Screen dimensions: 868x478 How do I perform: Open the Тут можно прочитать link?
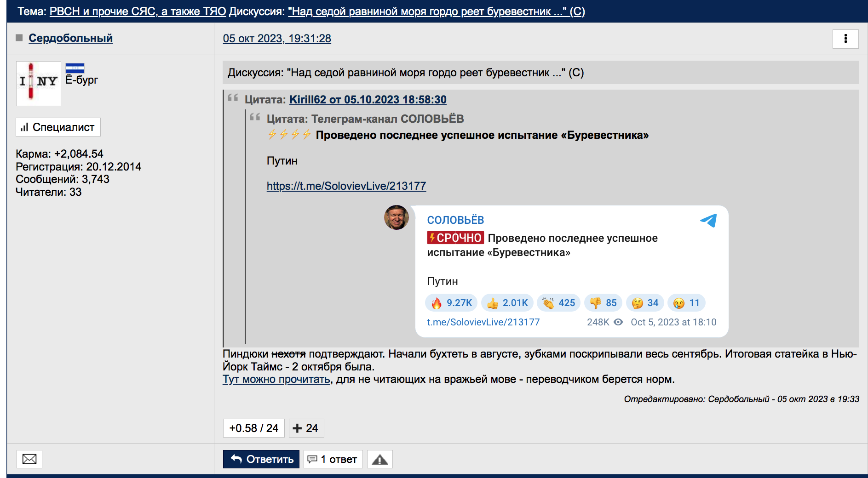276,379
